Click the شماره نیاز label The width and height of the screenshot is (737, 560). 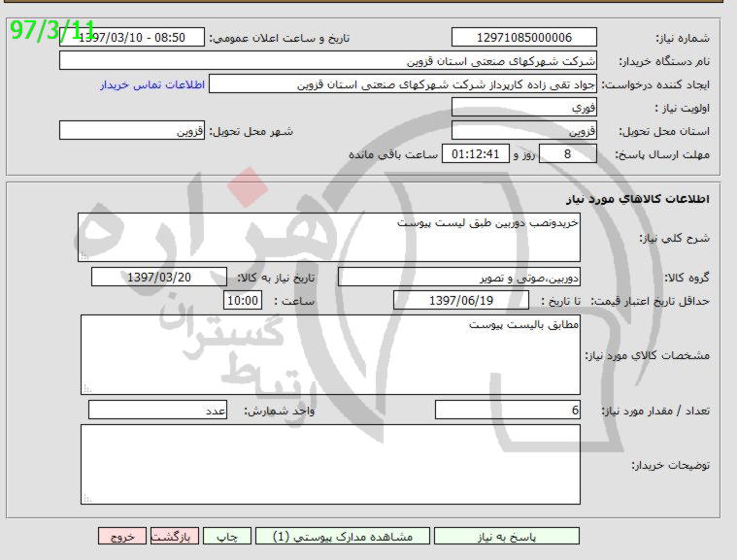click(683, 38)
